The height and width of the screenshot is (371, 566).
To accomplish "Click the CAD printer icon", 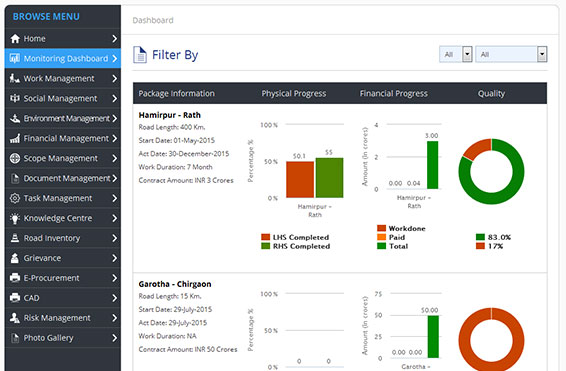I will pos(15,298).
